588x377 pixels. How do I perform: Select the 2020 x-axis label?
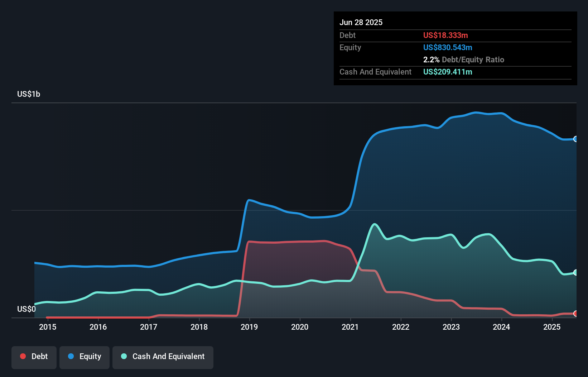pos(300,327)
